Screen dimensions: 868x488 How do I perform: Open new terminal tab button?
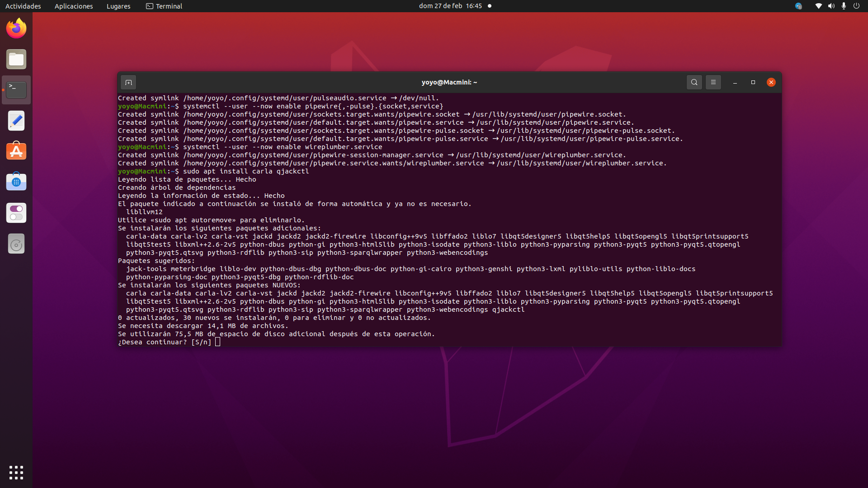[128, 82]
